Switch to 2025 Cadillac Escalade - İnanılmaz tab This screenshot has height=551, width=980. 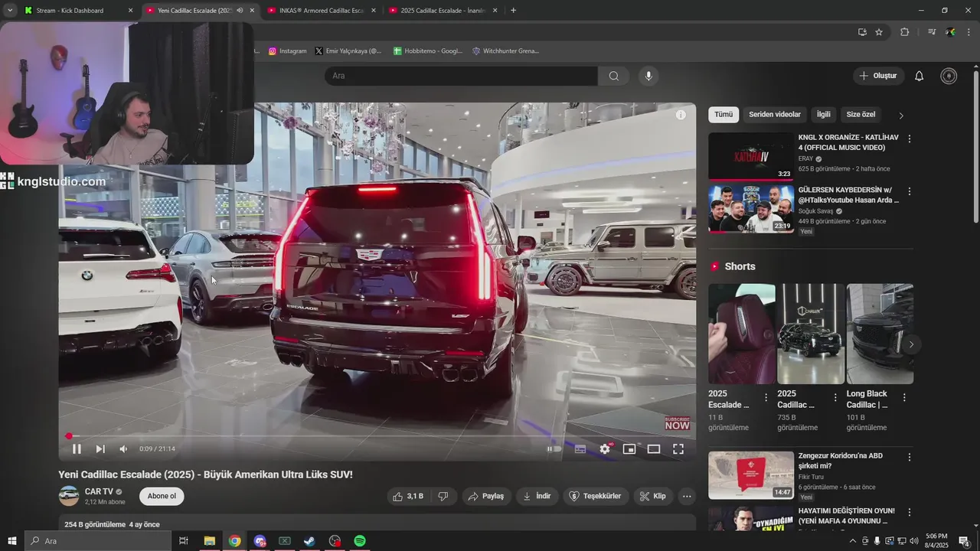[444, 11]
